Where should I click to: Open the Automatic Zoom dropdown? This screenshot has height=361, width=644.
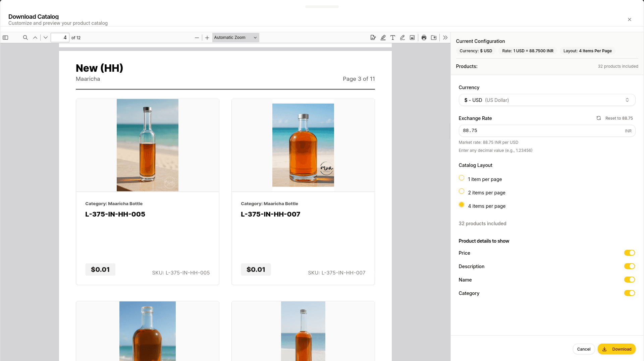point(235,38)
